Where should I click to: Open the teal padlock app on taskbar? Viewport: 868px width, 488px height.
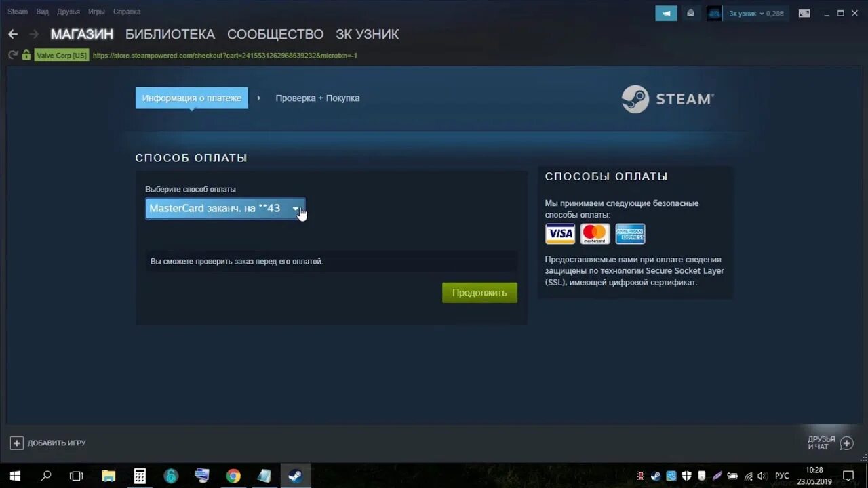click(171, 476)
